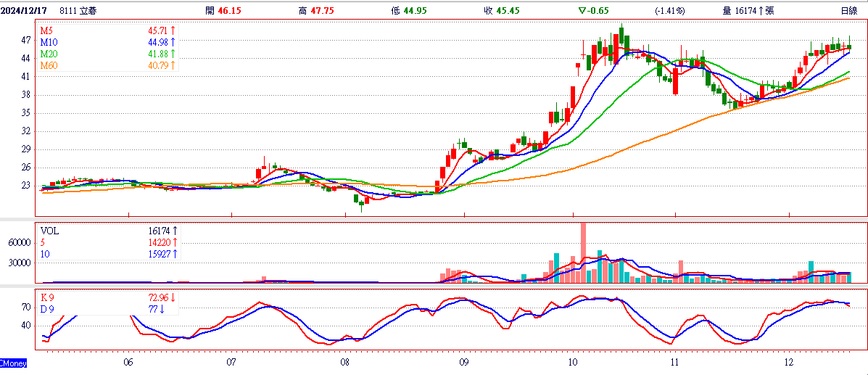
Task: Click the month label 12 on time axis
Action: tap(789, 363)
